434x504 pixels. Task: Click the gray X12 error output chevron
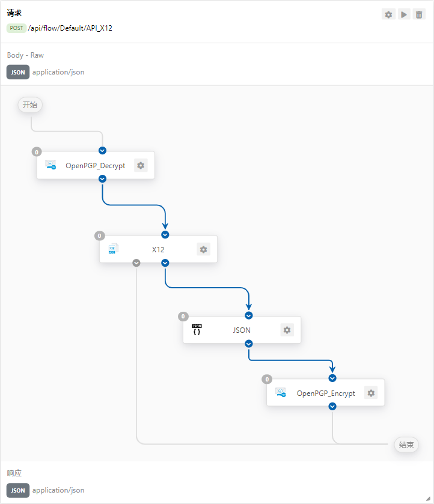(136, 263)
